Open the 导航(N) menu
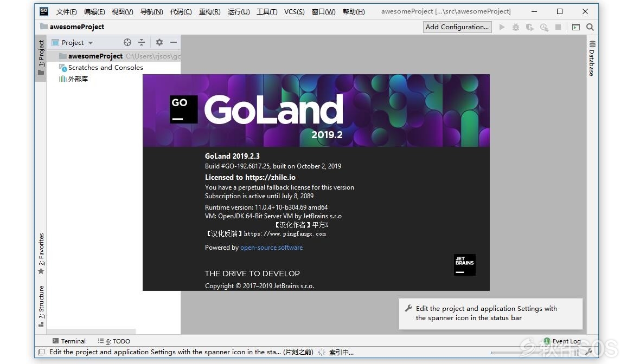This screenshot has height=364, width=627. pyautogui.click(x=151, y=11)
